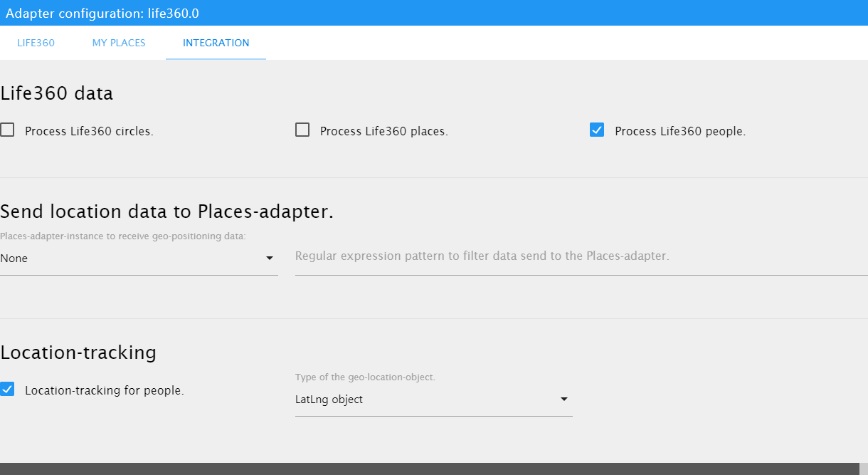Switch to the LIFE360 tab
Screen dimensions: 868x475
36,43
